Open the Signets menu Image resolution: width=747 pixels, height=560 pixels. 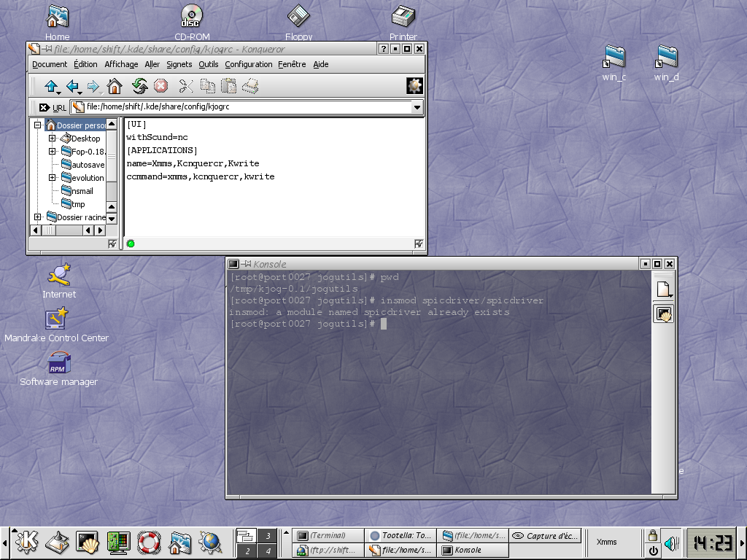179,64
